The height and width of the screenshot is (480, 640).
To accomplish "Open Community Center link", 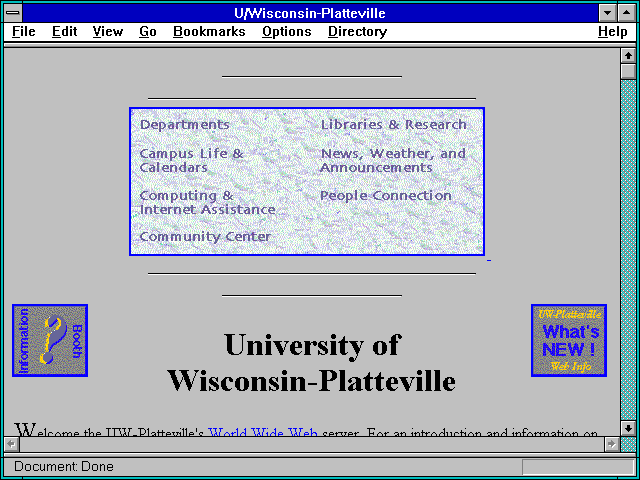I will 205,236.
